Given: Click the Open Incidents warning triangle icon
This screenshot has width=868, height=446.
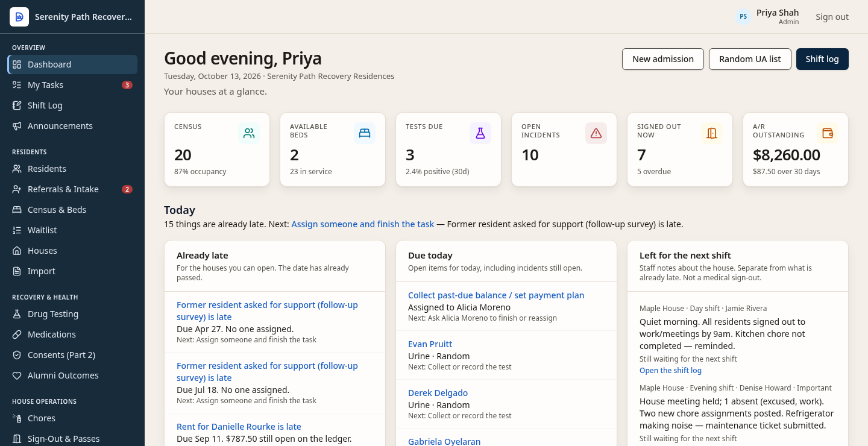Looking at the screenshot, I should pos(596,133).
